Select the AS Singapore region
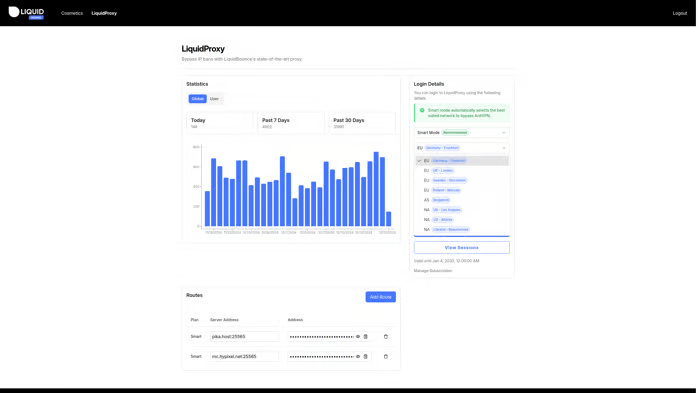This screenshot has width=700, height=393. (462, 200)
